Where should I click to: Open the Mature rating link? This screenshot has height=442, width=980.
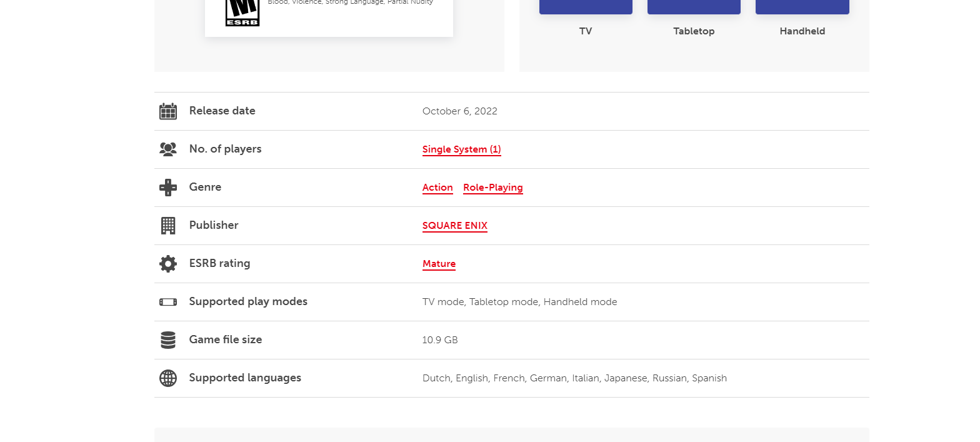[x=439, y=264]
